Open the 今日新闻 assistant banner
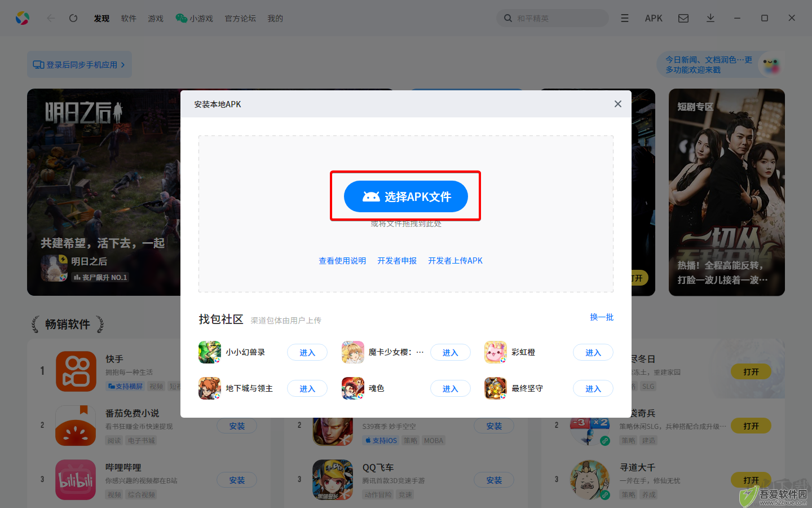The height and width of the screenshot is (508, 812). pos(720,64)
